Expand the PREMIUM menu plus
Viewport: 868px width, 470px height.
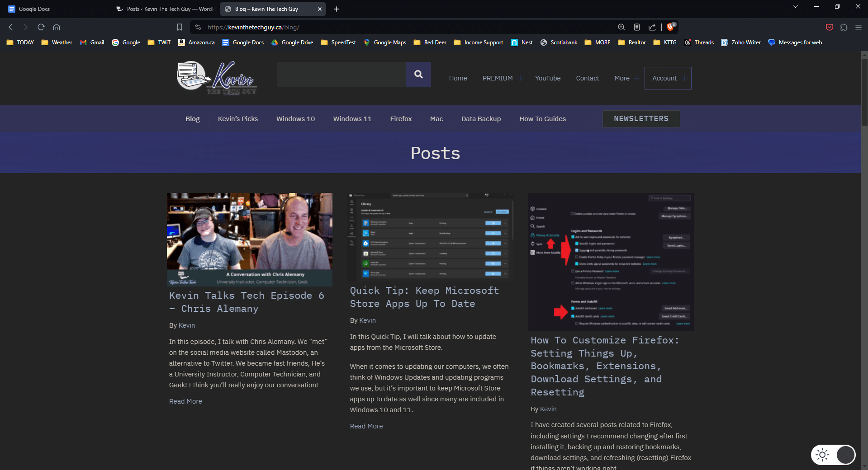[x=520, y=78]
